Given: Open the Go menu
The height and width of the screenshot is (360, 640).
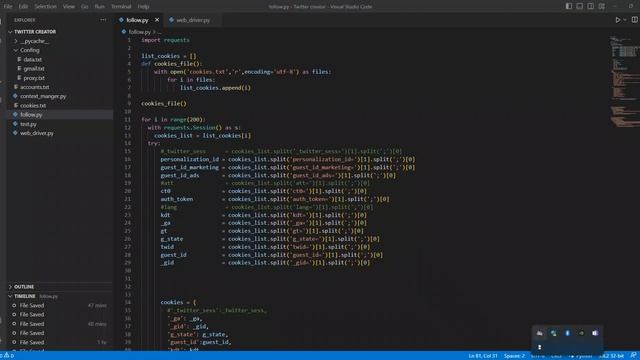Looking at the screenshot, I should pos(85,7).
